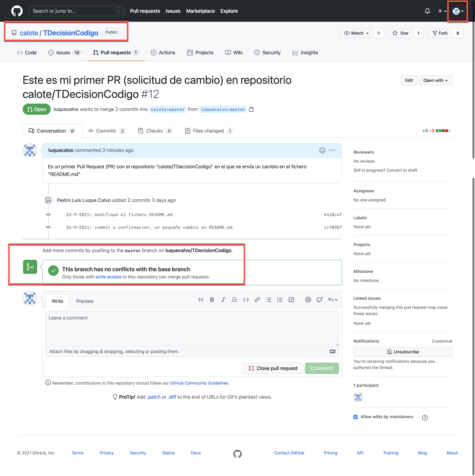Open GitHub Community Guidelines link

(199, 383)
